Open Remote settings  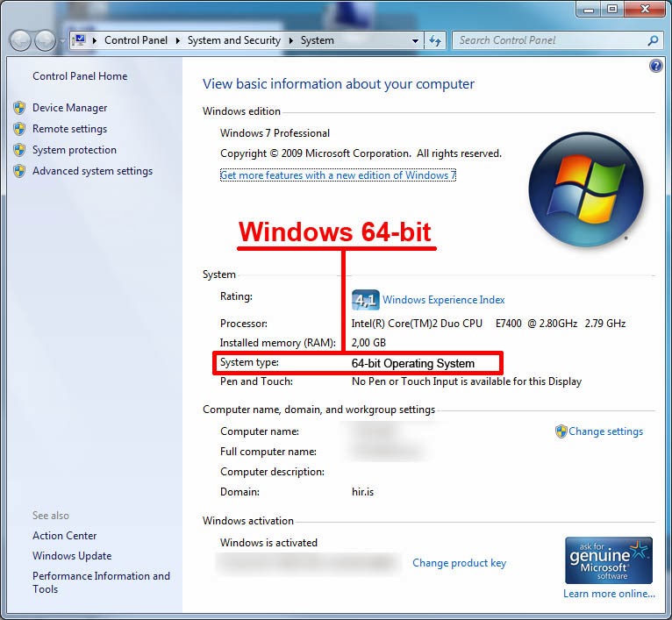click(x=70, y=129)
